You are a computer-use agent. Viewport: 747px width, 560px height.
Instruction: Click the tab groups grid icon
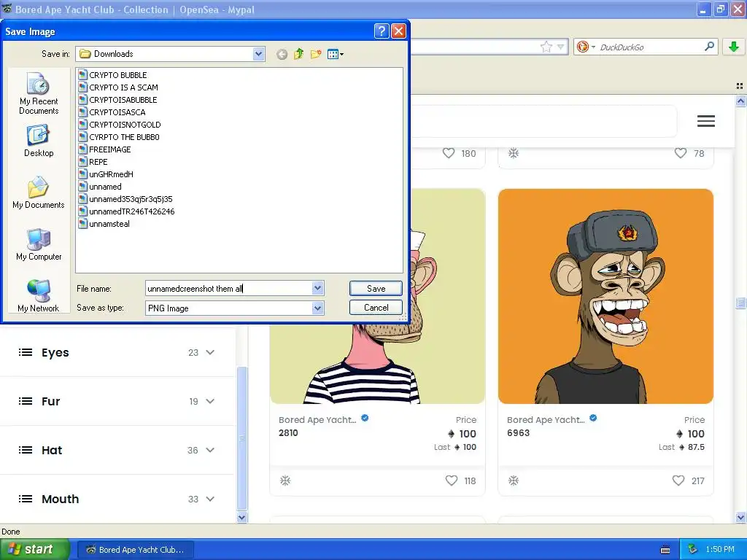(740, 86)
